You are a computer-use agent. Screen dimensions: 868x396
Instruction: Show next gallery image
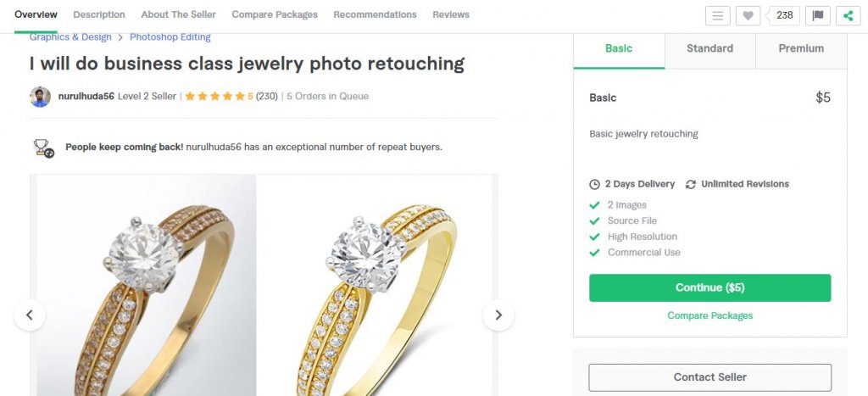pos(498,315)
